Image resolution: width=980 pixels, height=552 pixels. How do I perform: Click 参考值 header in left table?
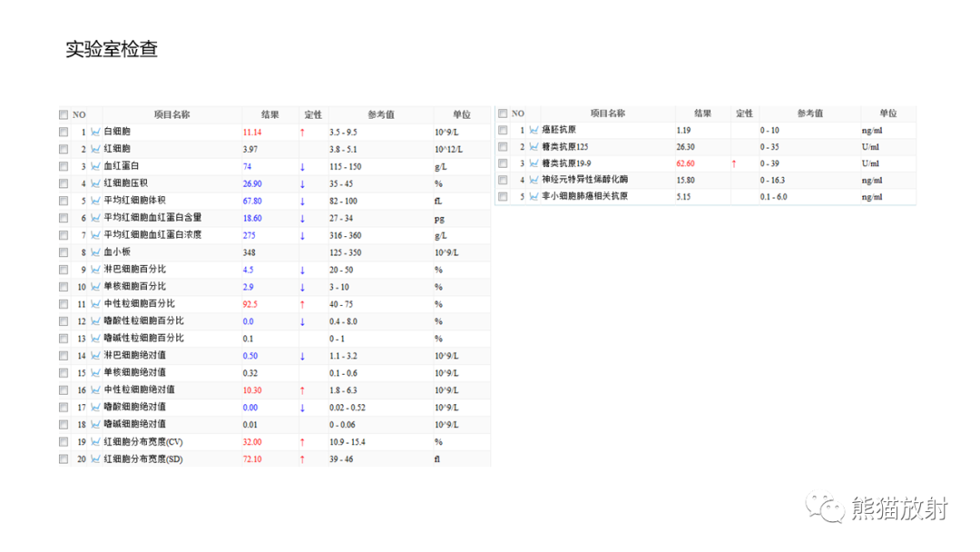coord(380,114)
